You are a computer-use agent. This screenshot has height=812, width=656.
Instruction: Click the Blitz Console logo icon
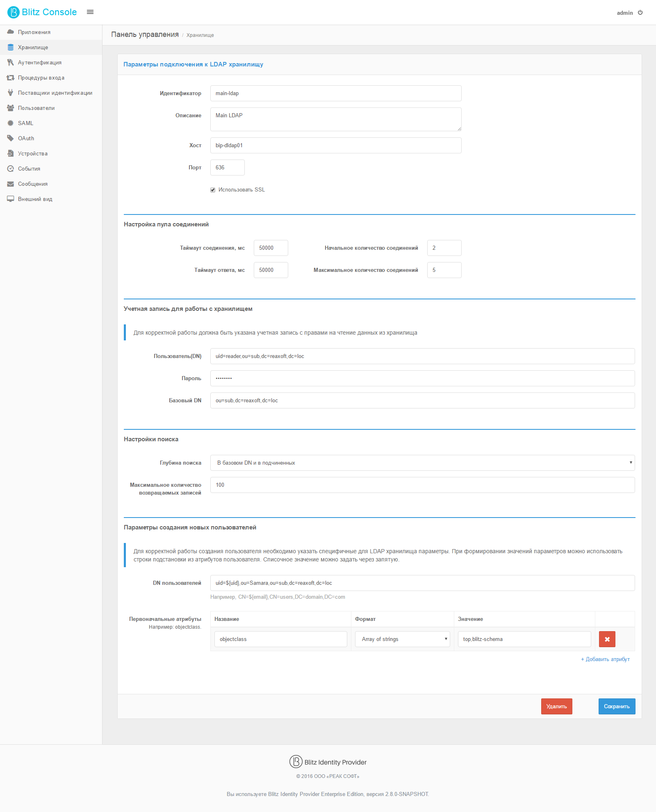tap(13, 12)
